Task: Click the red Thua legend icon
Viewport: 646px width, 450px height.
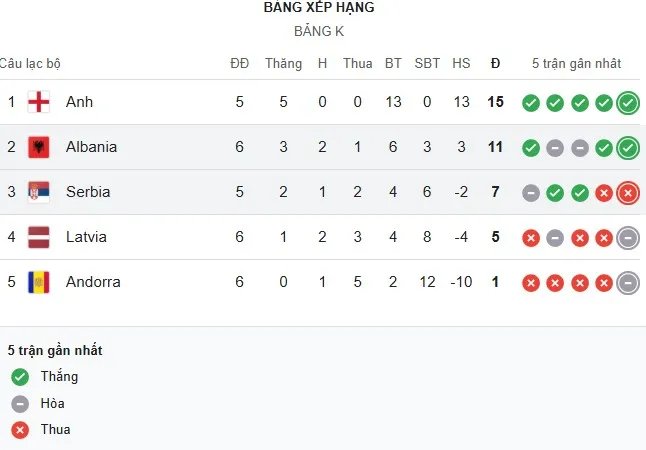Action: [20, 429]
